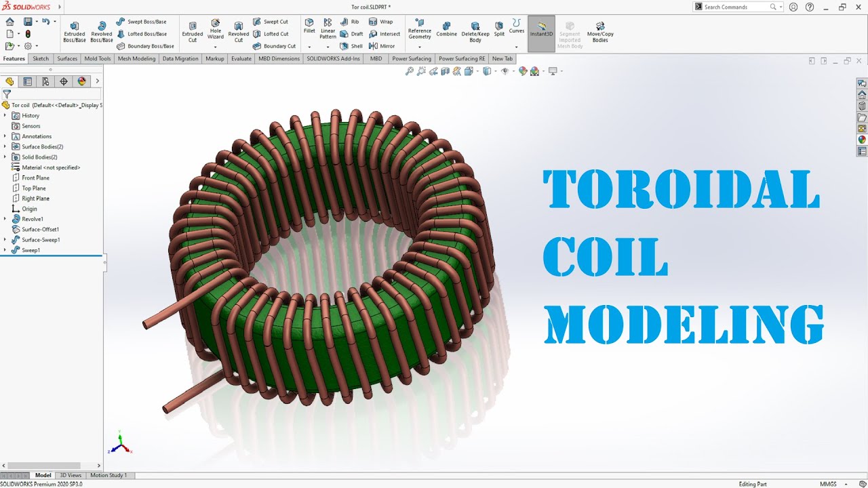Viewport: 868px width, 488px height.
Task: Select the Split tool
Action: pos(500,29)
